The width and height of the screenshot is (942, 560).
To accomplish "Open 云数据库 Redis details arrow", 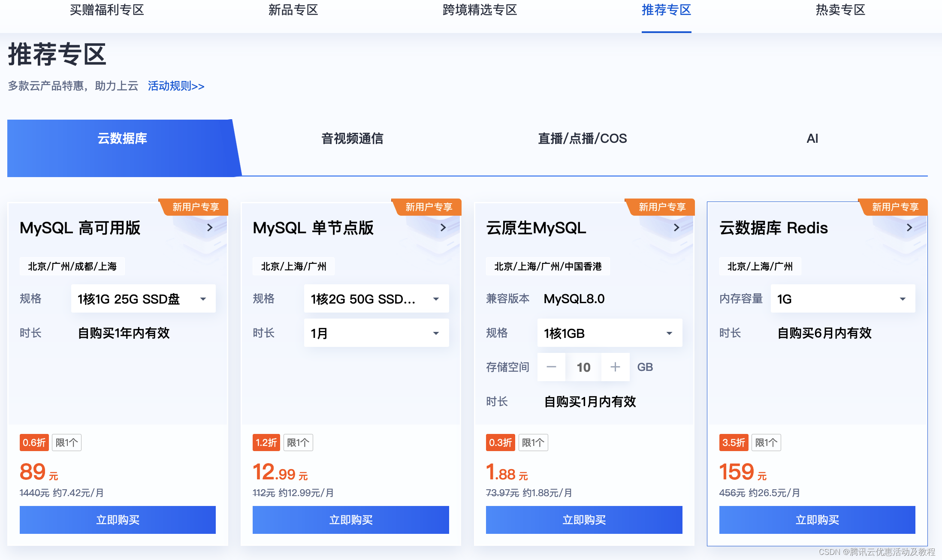I will [x=909, y=228].
